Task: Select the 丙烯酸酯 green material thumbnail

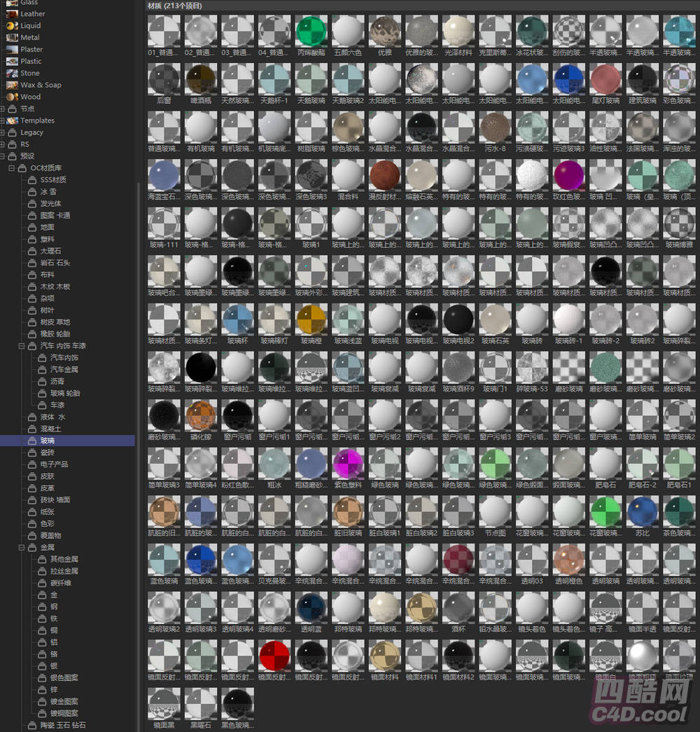Action: pos(311,32)
